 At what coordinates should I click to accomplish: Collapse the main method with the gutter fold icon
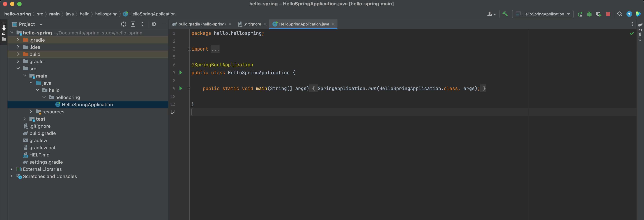(189, 88)
